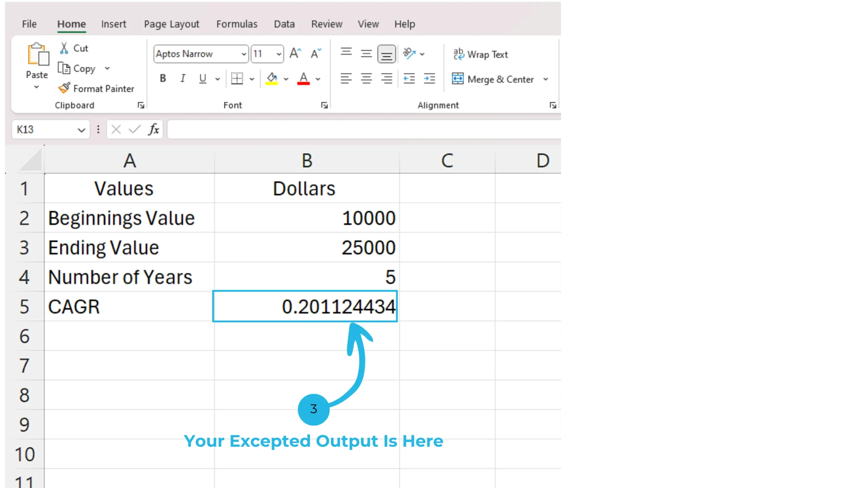The width and height of the screenshot is (868, 488).
Task: Open the font size 11 dropdown
Action: tap(279, 54)
